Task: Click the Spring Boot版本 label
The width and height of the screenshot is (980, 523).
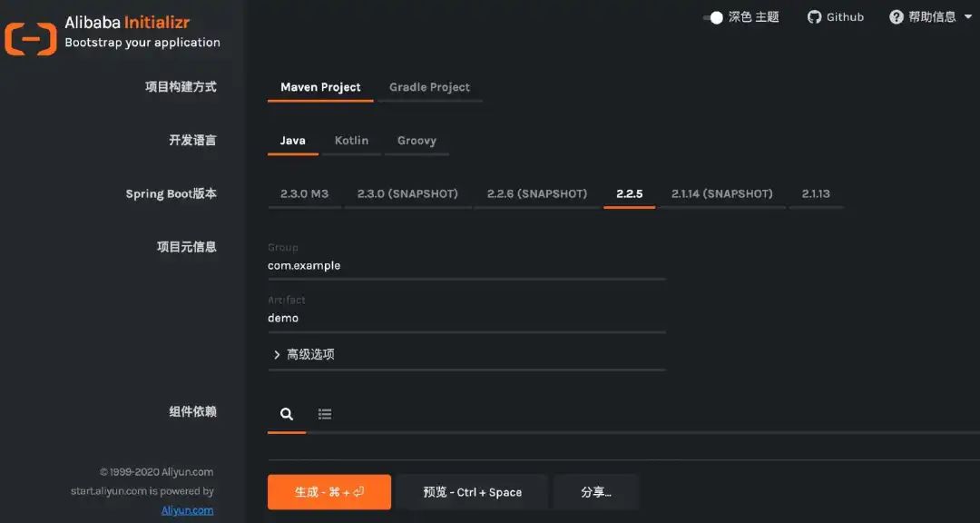Action: [171, 194]
